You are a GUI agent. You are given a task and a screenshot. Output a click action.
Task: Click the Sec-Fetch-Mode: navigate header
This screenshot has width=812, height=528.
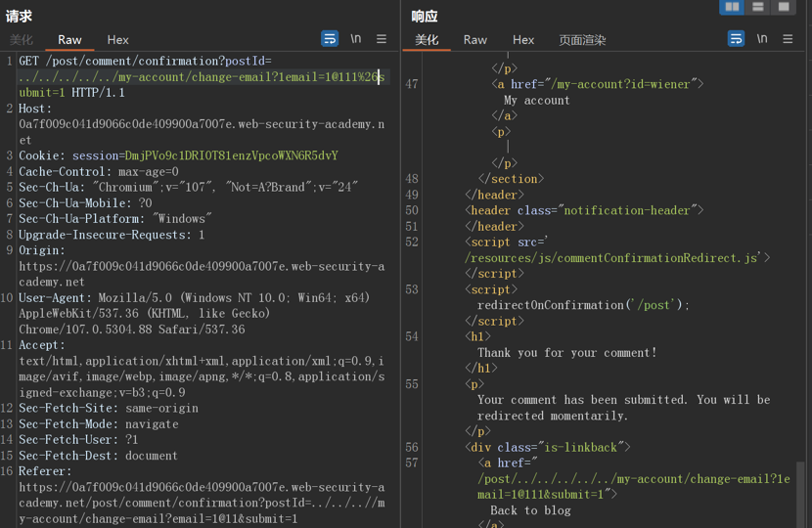(99, 424)
